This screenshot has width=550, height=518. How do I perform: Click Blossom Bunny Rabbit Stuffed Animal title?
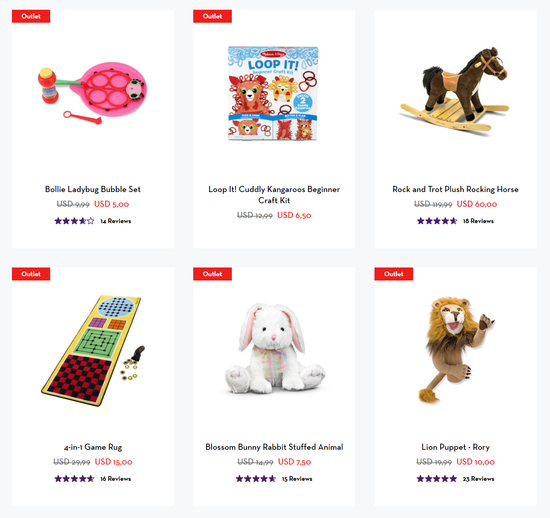pos(274,447)
